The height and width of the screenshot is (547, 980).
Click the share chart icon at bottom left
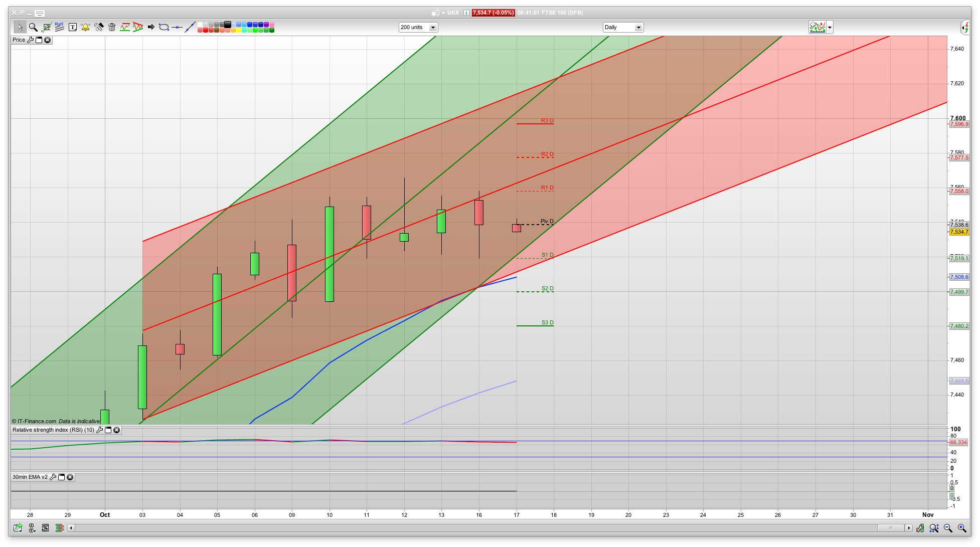click(x=18, y=528)
